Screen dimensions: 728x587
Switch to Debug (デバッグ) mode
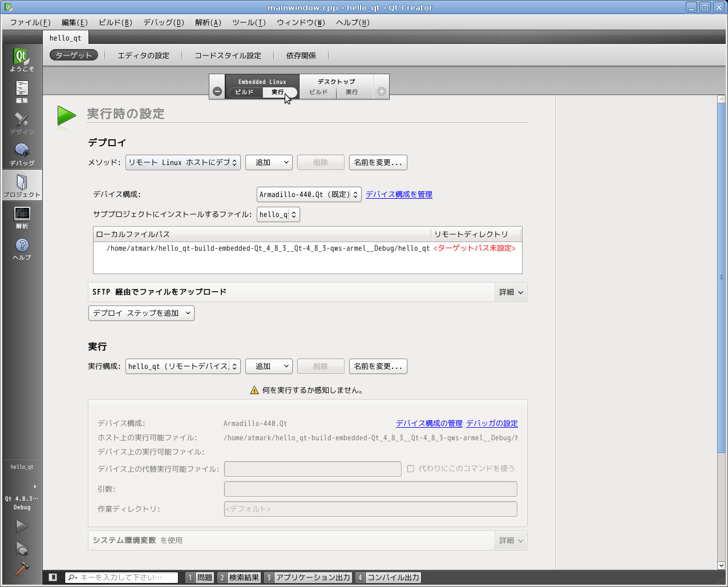pyautogui.click(x=22, y=154)
